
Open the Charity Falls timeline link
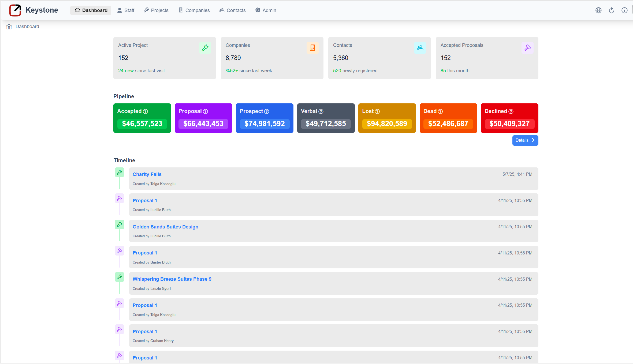[147, 174]
